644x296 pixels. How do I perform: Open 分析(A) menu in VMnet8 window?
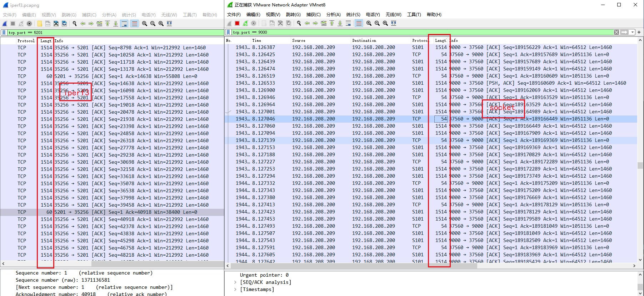click(x=333, y=15)
